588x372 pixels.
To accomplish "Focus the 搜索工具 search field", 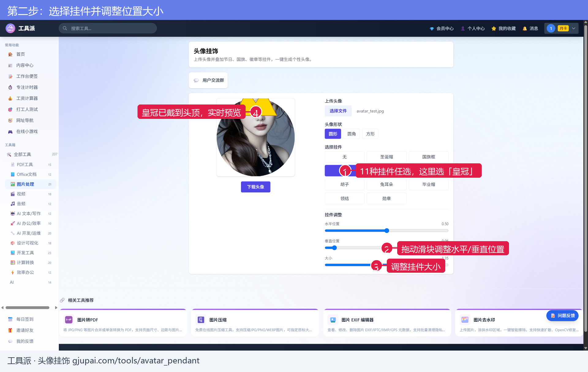I will pos(108,28).
